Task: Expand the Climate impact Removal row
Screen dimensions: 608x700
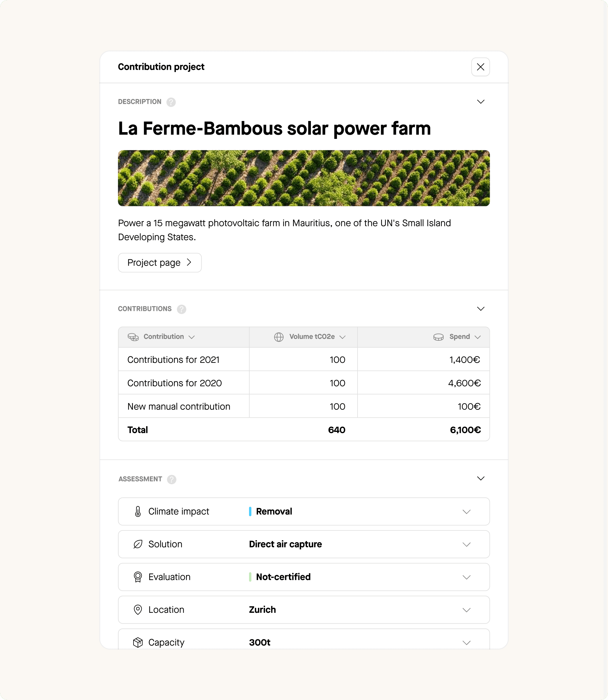Action: [x=466, y=512]
